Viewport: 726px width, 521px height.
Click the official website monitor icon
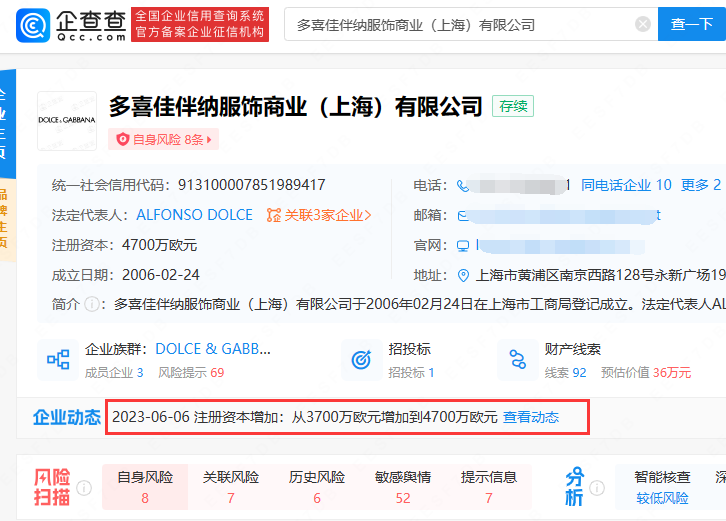pos(463,246)
